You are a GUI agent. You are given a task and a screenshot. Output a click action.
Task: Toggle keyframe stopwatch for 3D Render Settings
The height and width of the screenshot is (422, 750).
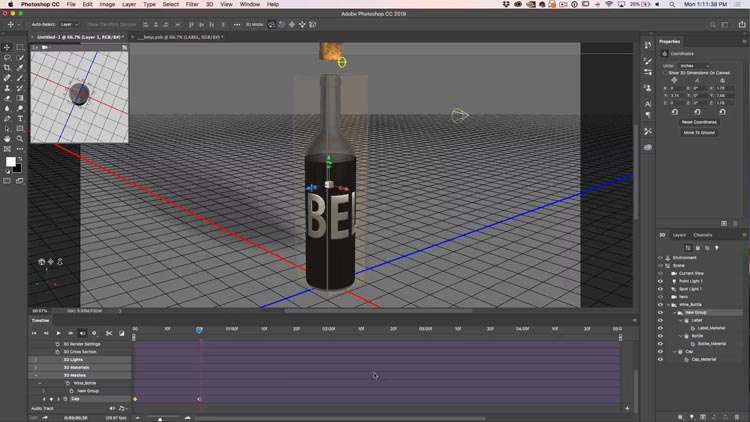pos(57,344)
